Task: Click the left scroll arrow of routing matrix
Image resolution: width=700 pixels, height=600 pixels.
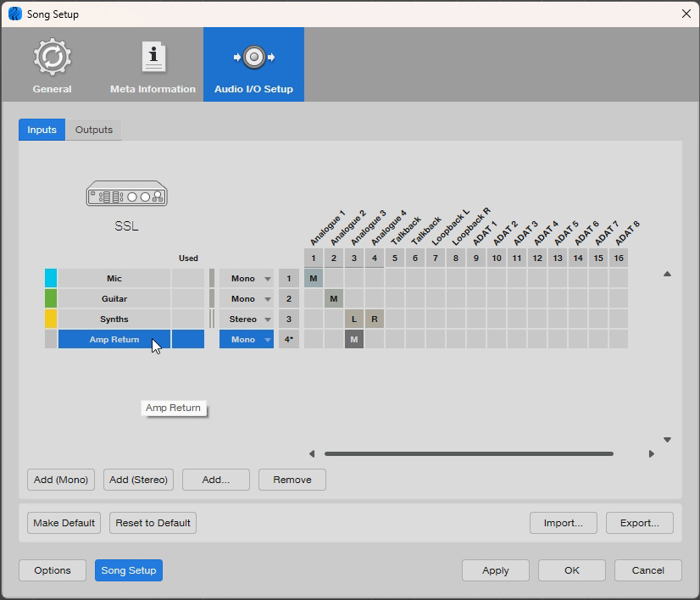Action: (x=312, y=454)
